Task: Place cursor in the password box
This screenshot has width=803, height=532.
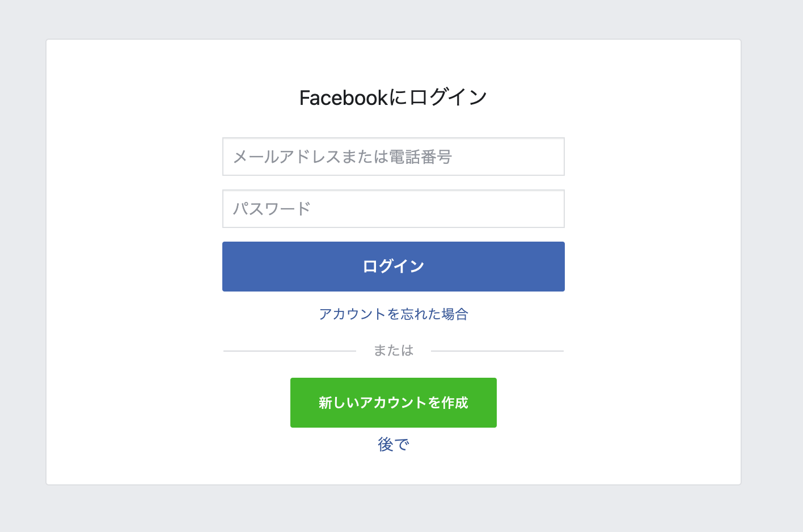Action: pos(393,209)
